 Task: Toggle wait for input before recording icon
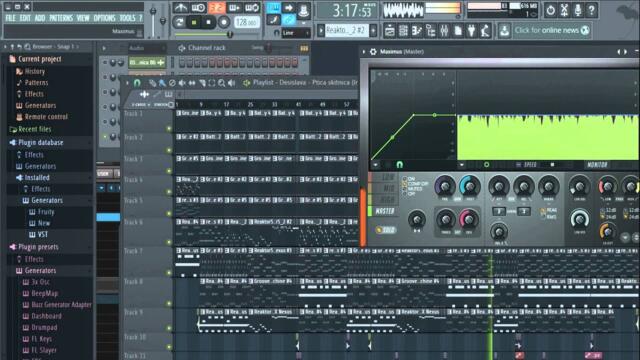[x=198, y=7]
